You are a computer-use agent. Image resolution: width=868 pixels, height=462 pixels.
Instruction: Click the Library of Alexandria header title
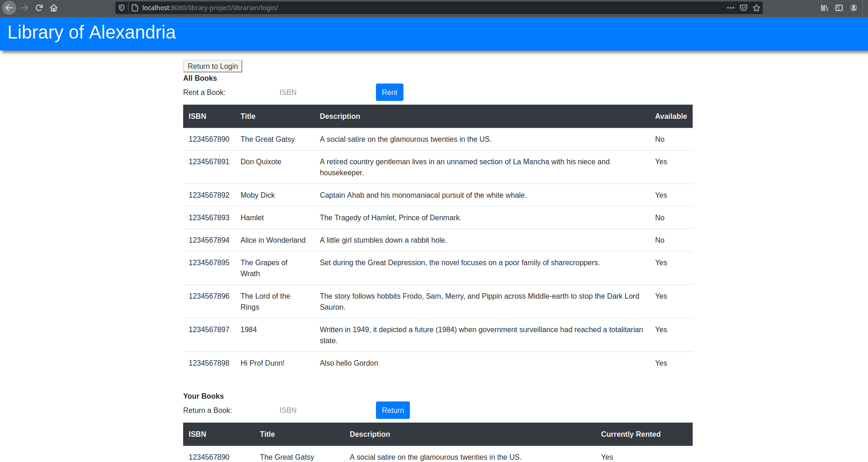[x=91, y=33]
